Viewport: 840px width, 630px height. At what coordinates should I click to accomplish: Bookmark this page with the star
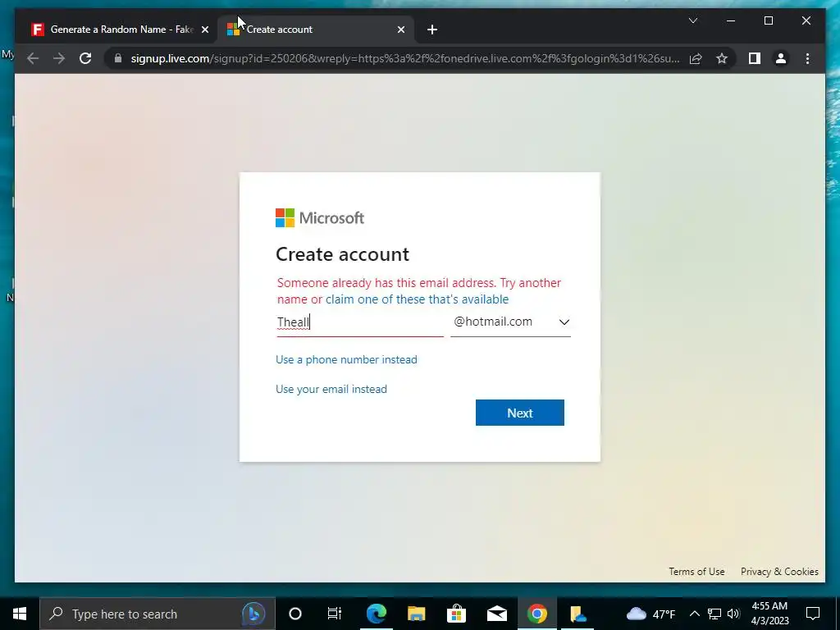(x=722, y=58)
